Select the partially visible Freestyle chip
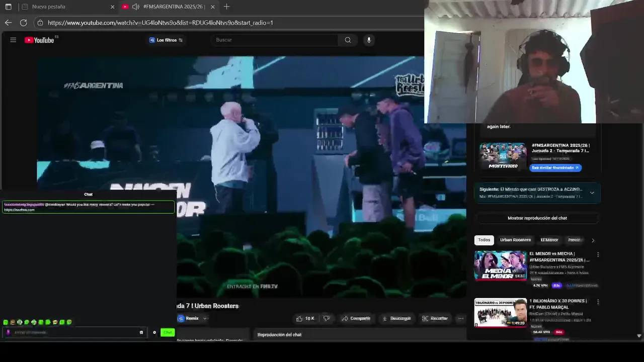The width and height of the screenshot is (644, 362). 575,240
